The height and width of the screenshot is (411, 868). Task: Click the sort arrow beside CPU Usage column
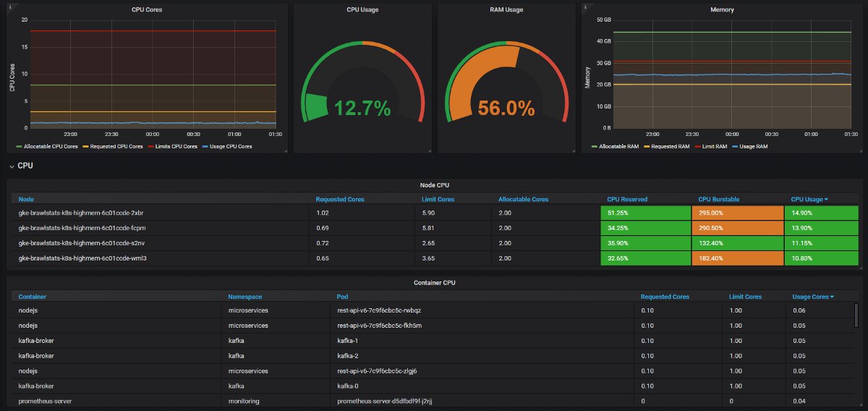tap(827, 199)
